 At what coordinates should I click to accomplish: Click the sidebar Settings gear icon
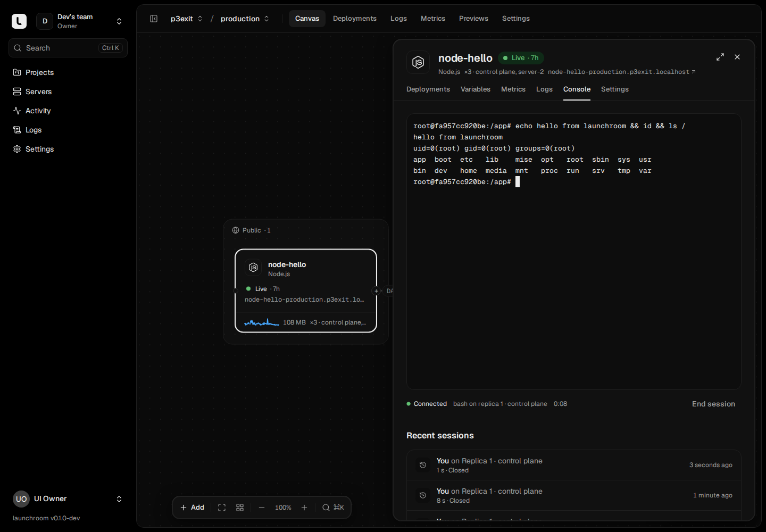[x=17, y=149]
